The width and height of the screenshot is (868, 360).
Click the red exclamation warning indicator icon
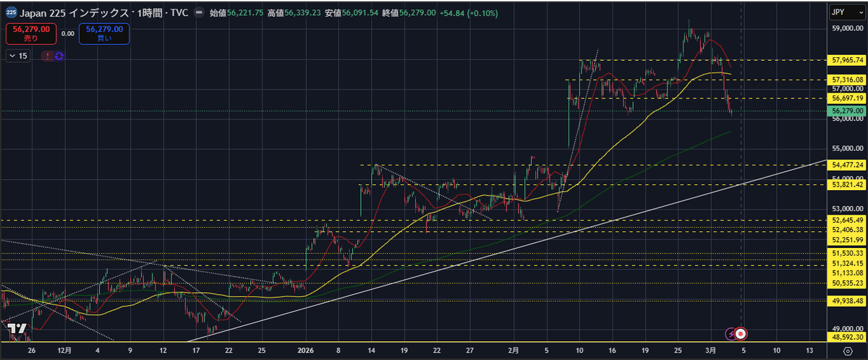tap(48, 56)
